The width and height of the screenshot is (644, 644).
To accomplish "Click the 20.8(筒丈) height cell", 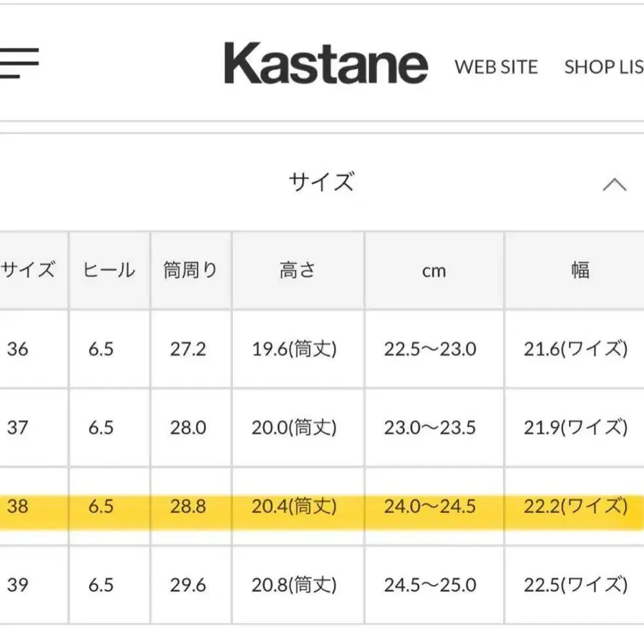I will 294,585.
